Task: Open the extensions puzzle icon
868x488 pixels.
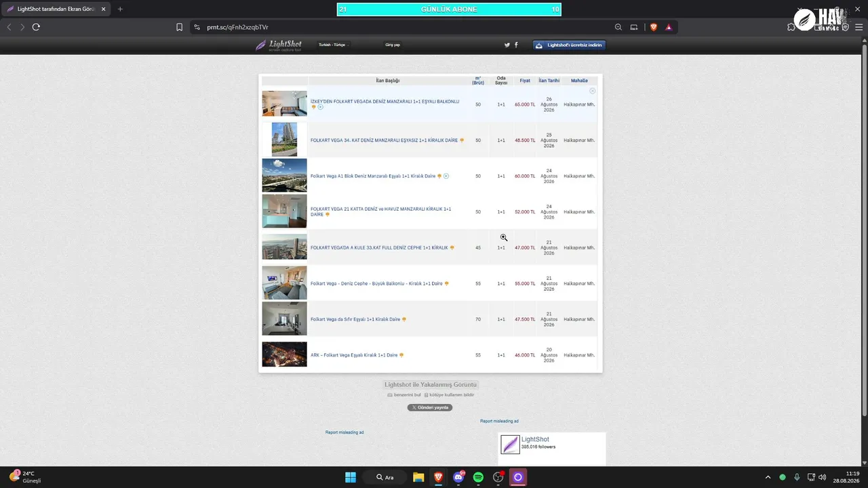Action: click(791, 27)
